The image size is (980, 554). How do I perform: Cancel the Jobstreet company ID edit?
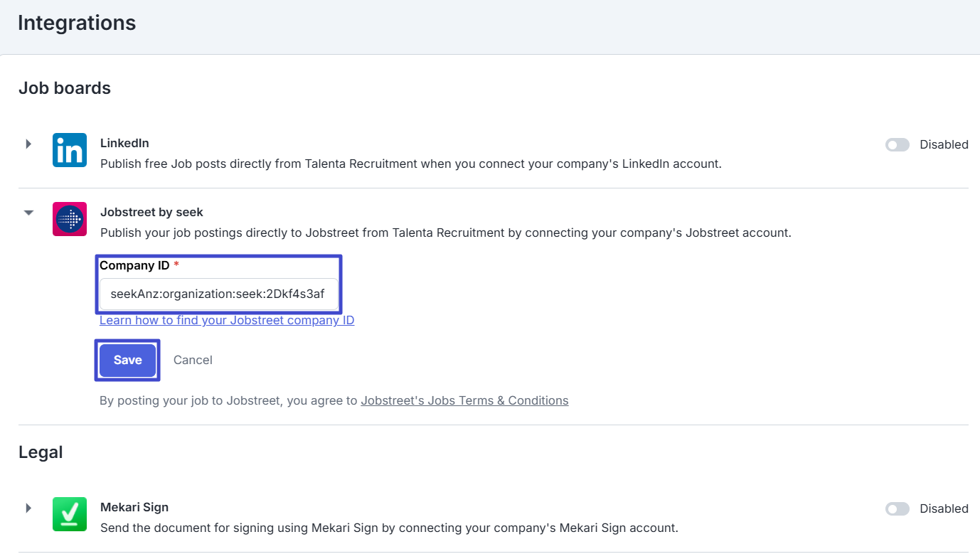click(x=193, y=360)
